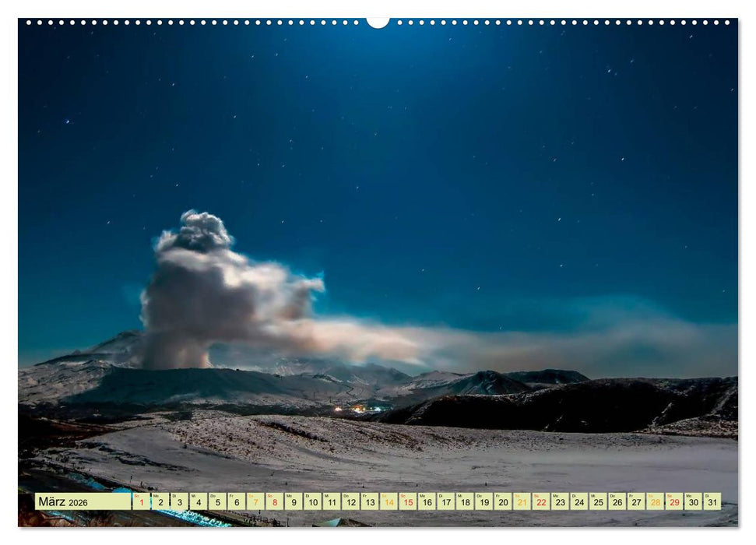Image resolution: width=756 pixels, height=545 pixels.
Task: Select Saturday the 7th date cell
Action: (x=255, y=501)
